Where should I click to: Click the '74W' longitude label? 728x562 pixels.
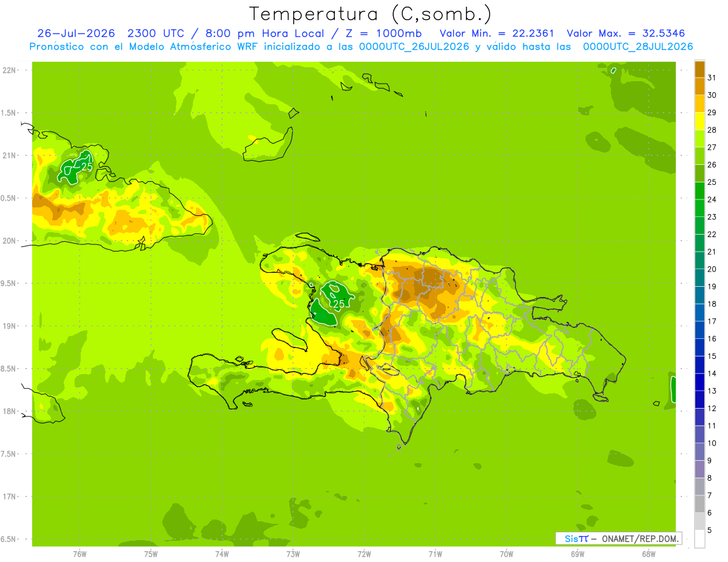[x=222, y=554]
